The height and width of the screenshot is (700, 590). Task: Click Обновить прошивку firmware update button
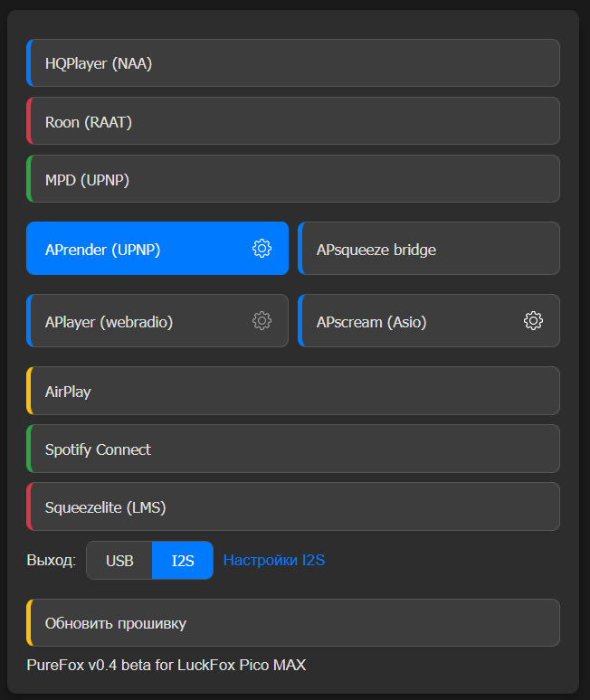[x=293, y=623]
